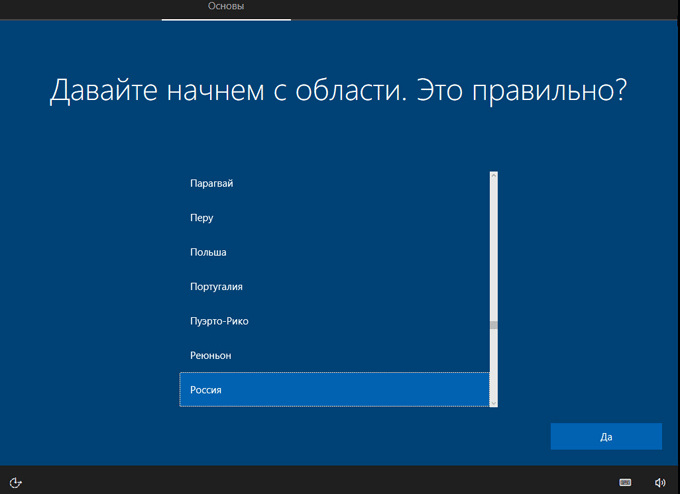This screenshot has height=494, width=680.
Task: Select Реюньон as the region
Action: (210, 356)
